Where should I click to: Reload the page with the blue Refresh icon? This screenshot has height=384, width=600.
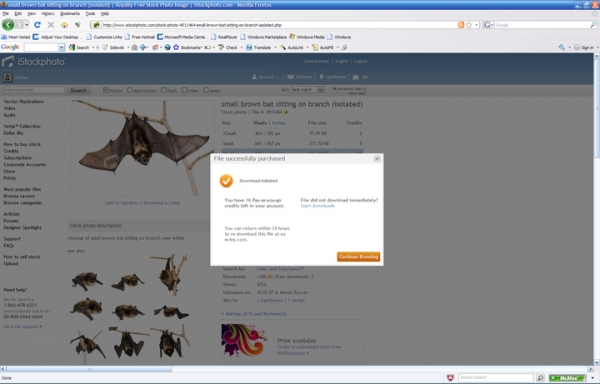coord(37,25)
